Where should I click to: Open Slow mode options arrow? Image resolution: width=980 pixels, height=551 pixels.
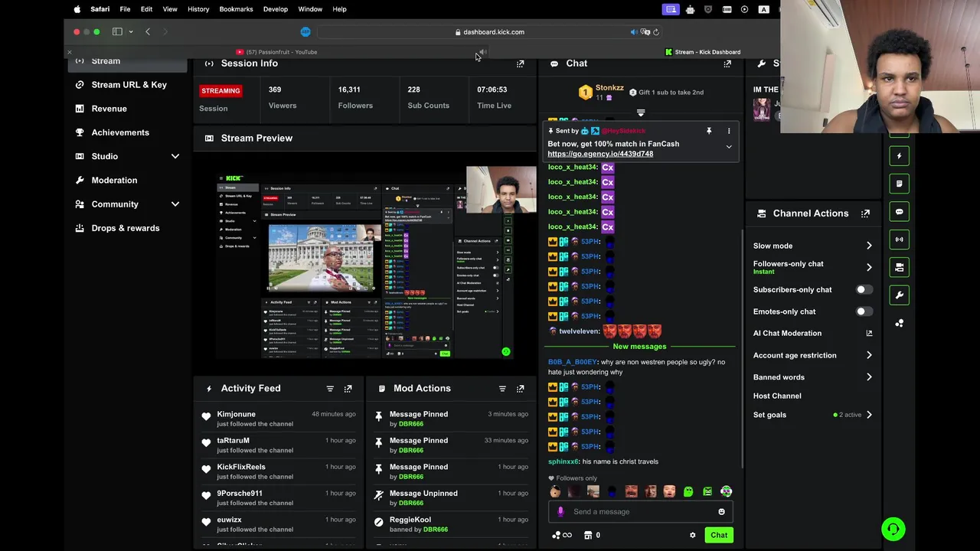coord(869,246)
